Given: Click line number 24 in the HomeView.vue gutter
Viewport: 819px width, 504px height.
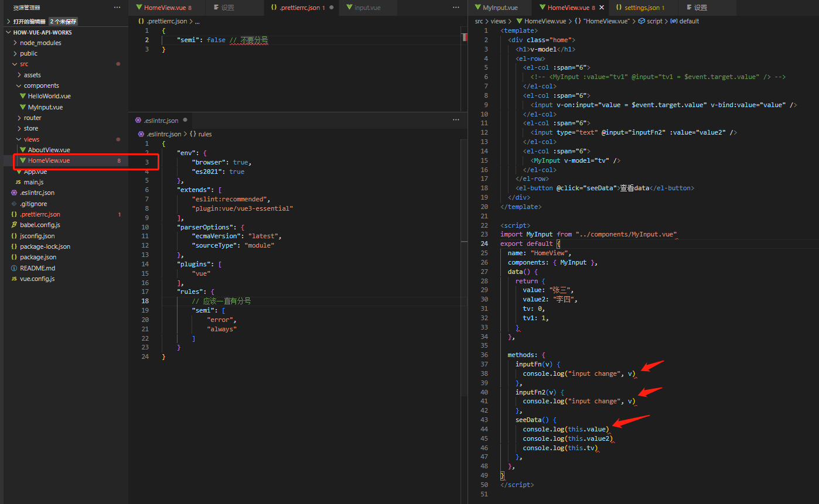Looking at the screenshot, I should click(x=484, y=244).
